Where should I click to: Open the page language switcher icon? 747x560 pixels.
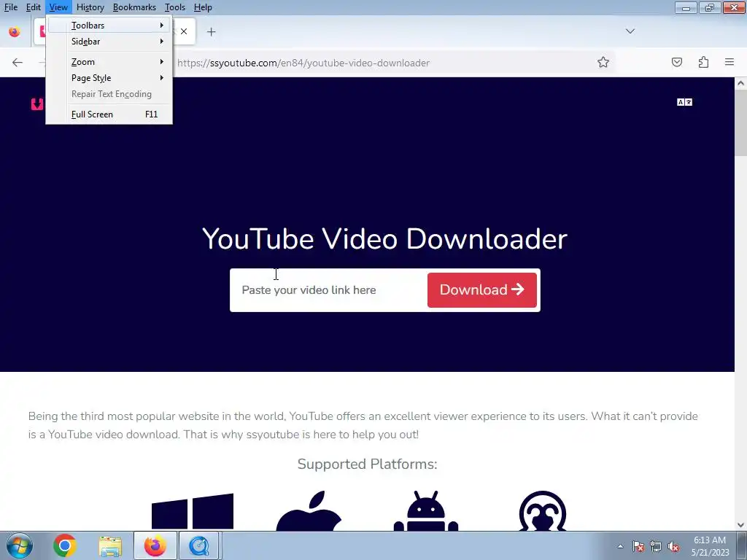click(684, 102)
